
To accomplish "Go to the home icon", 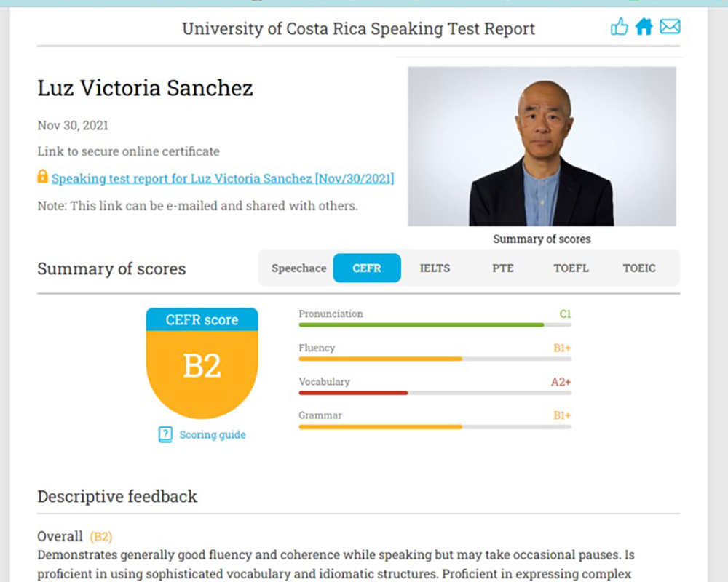I will pyautogui.click(x=644, y=26).
